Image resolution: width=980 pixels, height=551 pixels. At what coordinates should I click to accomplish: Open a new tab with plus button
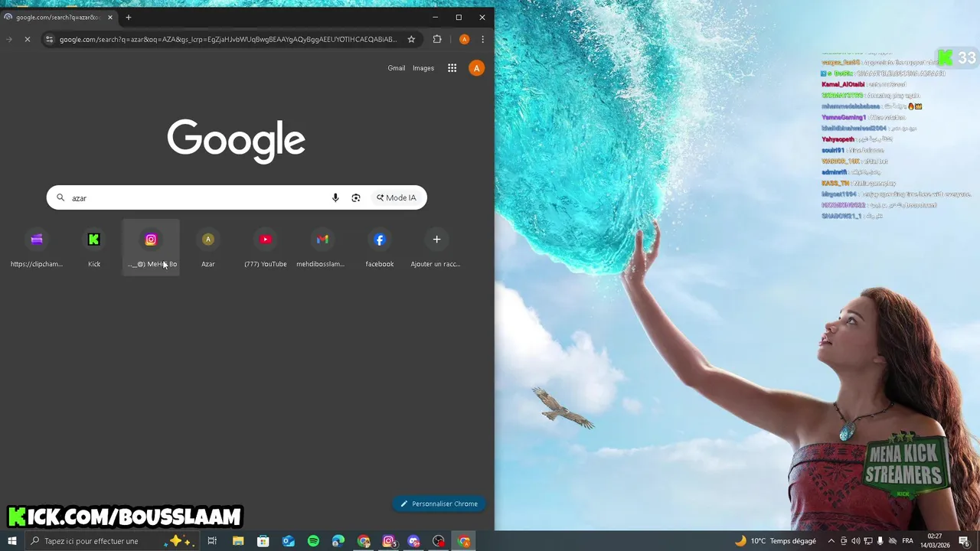click(x=128, y=17)
